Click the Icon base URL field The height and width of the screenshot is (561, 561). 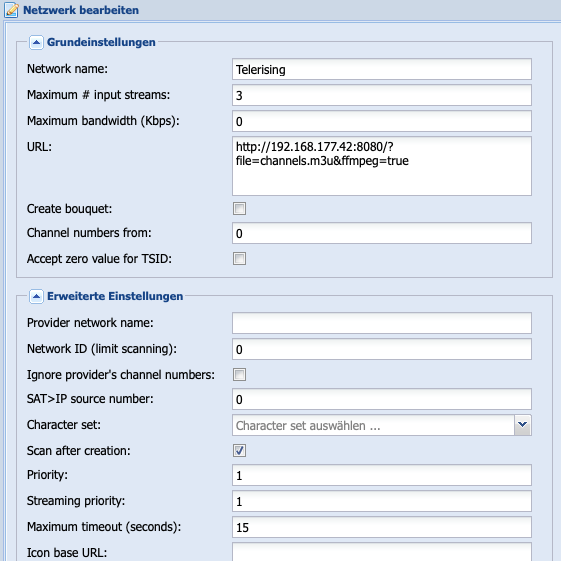click(382, 552)
